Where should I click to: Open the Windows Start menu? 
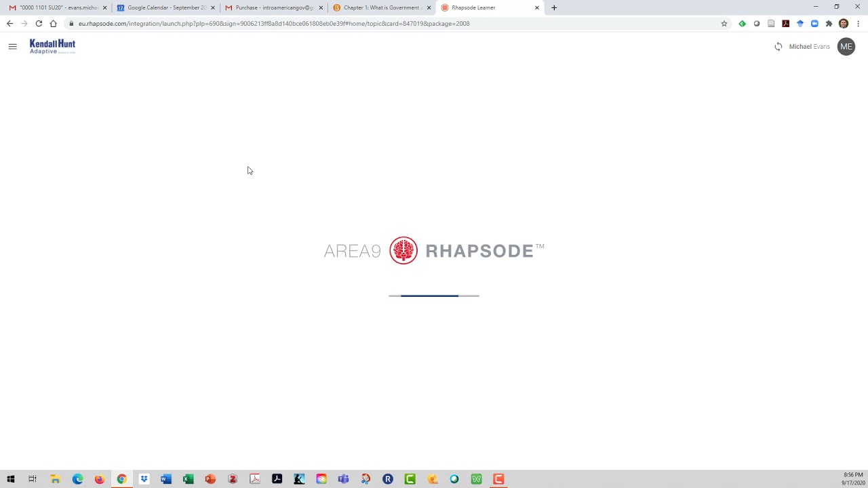[x=11, y=479]
